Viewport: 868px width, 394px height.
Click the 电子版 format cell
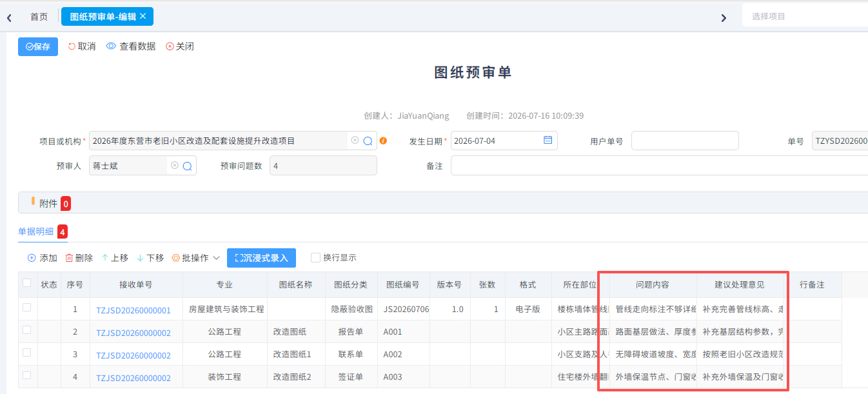[x=528, y=309]
